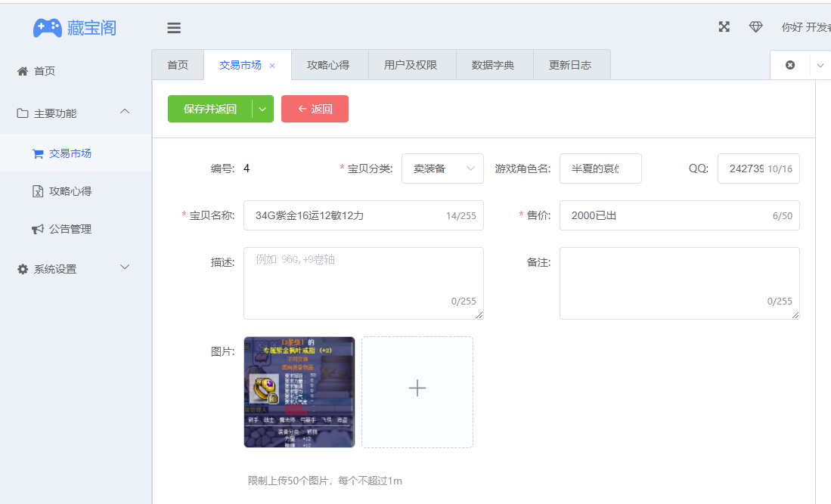Switch to the 首页 tab
Image resolution: width=831 pixels, height=504 pixels.
click(x=178, y=65)
